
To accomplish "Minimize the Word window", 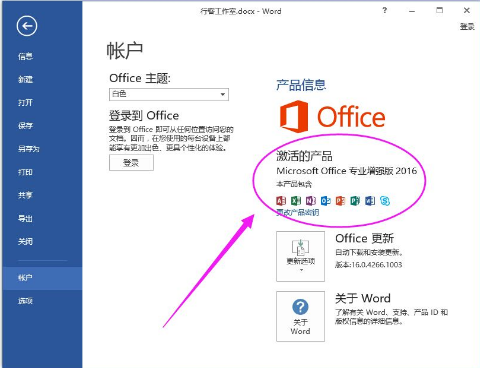I will click(x=412, y=11).
